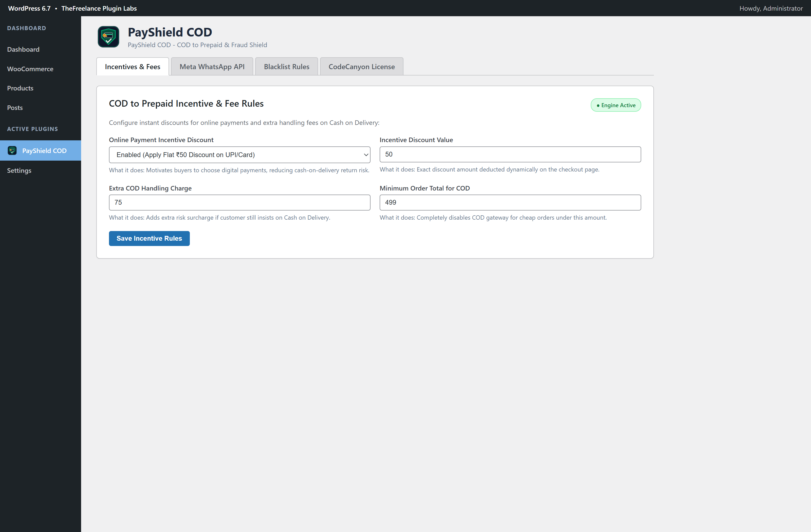Click the WordPress 6.7 label
811x532 pixels.
point(29,8)
